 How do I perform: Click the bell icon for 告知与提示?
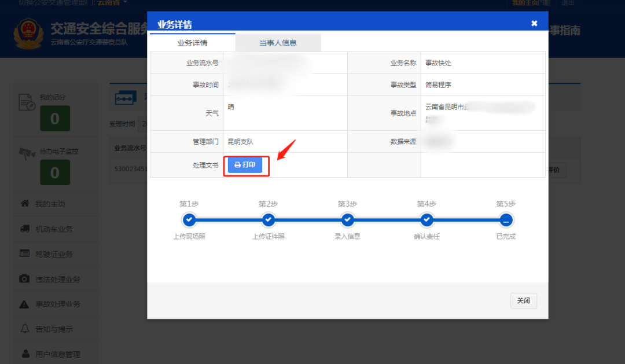coord(25,329)
